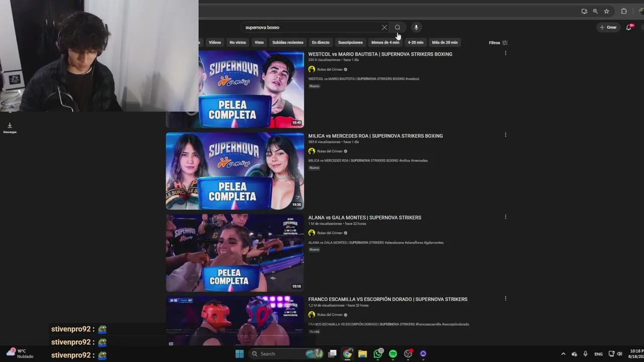The width and height of the screenshot is (644, 362).
Task: Open title ALANA vs GALA MONTES video
Action: coord(365,218)
